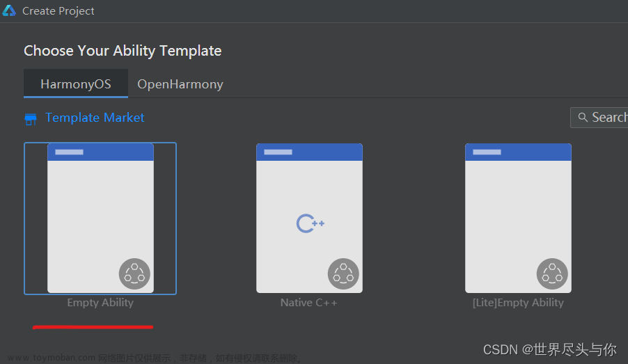Click the DevEco Studio logo icon
Viewport: 628px width, 364px height.
tap(9, 11)
